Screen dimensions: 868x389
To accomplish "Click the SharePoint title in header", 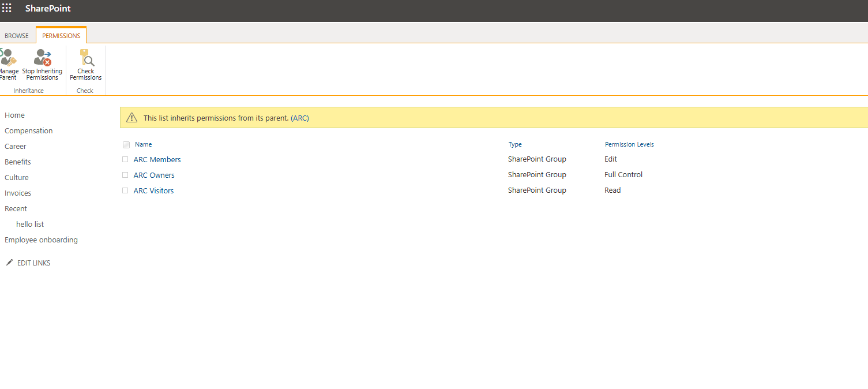I will [48, 9].
